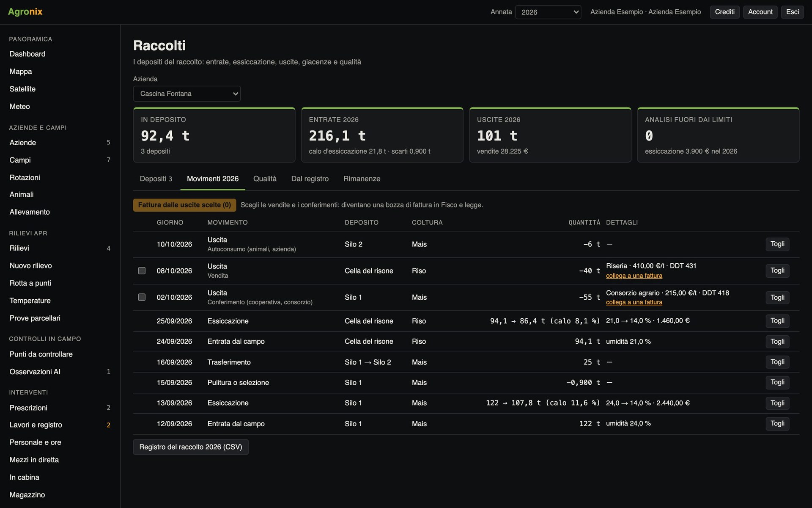Click the USCITE 2026 summary card
This screenshot has width=812, height=508.
[x=550, y=135]
